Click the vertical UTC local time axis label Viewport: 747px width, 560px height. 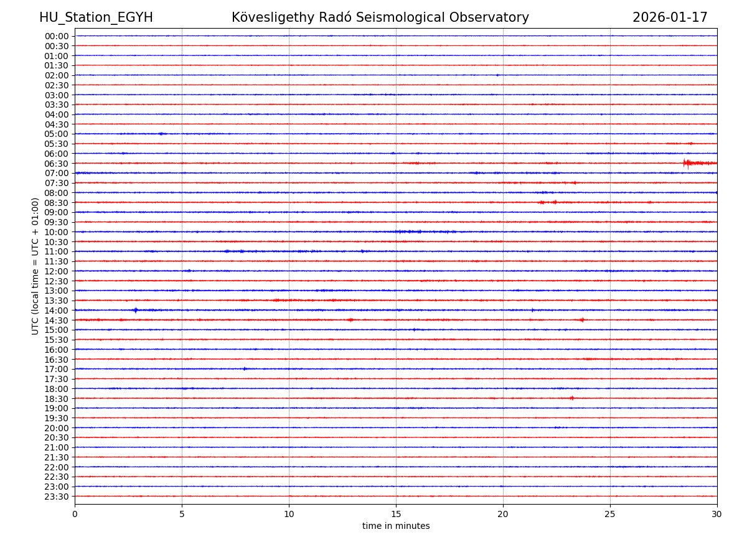tap(35, 266)
